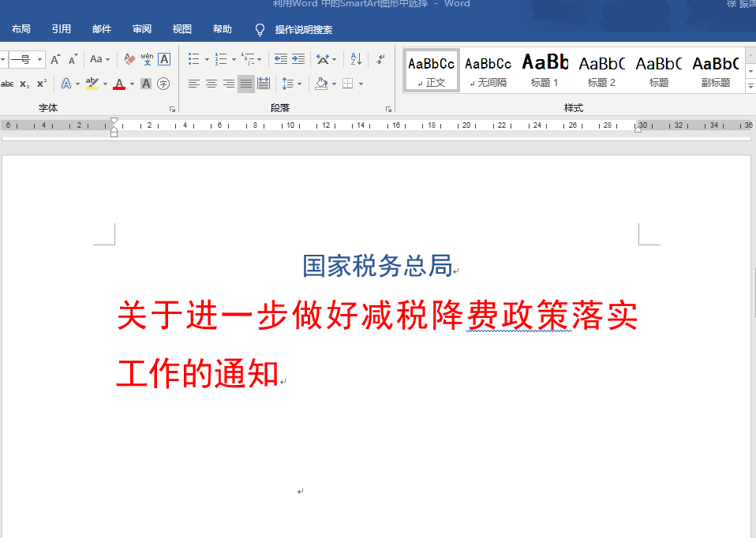The width and height of the screenshot is (756, 538).
Task: Apply the 副标题 style
Action: point(716,70)
